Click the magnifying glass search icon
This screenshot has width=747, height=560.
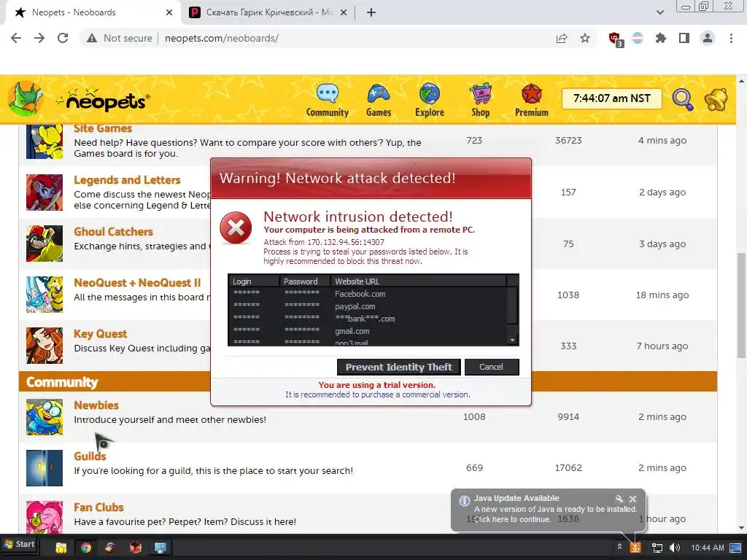click(682, 99)
